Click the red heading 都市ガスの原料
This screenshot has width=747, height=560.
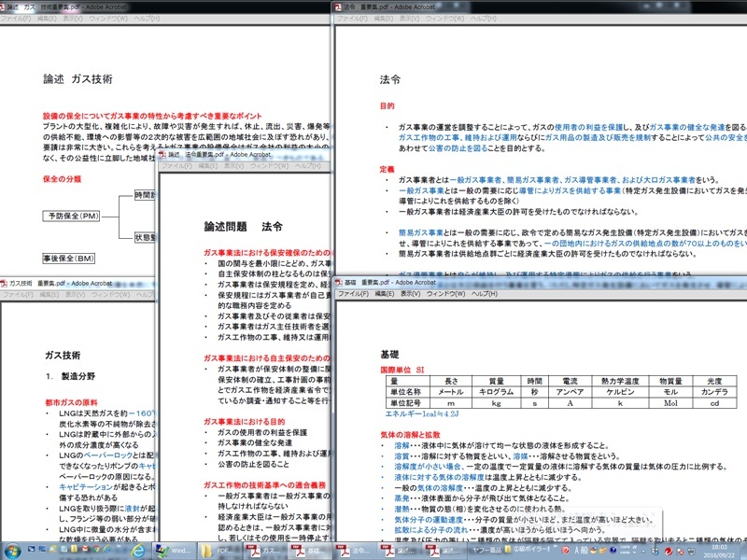pyautogui.click(x=71, y=402)
